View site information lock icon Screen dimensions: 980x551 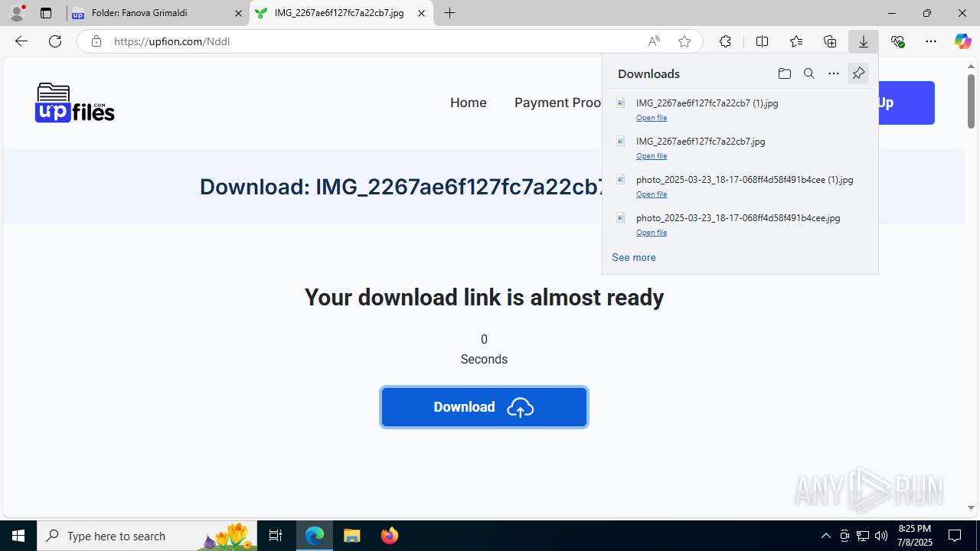pos(96,41)
